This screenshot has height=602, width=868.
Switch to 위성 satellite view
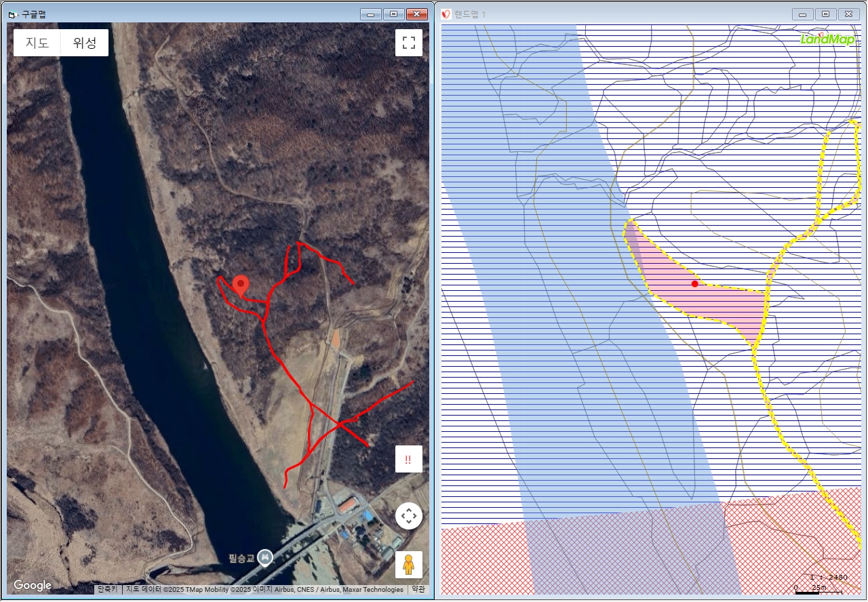click(x=85, y=43)
